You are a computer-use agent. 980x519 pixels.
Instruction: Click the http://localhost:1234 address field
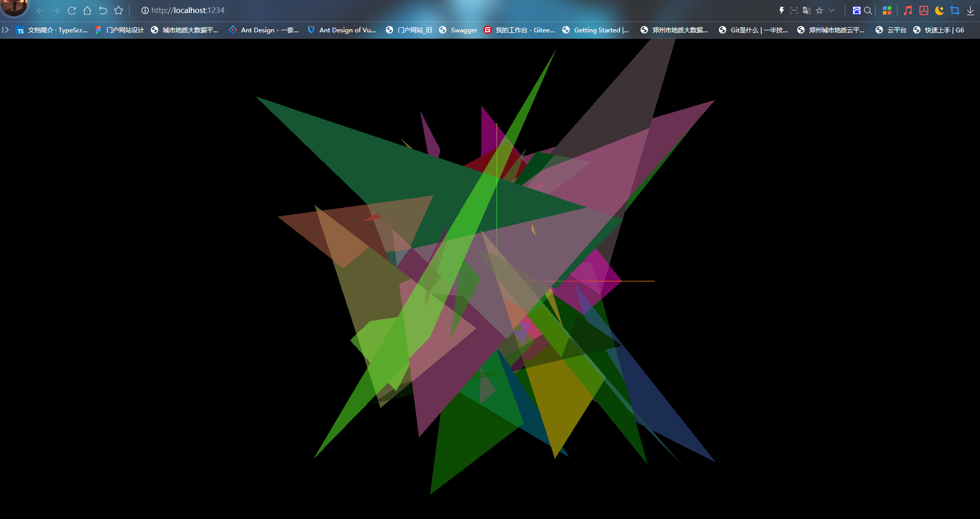click(x=188, y=10)
